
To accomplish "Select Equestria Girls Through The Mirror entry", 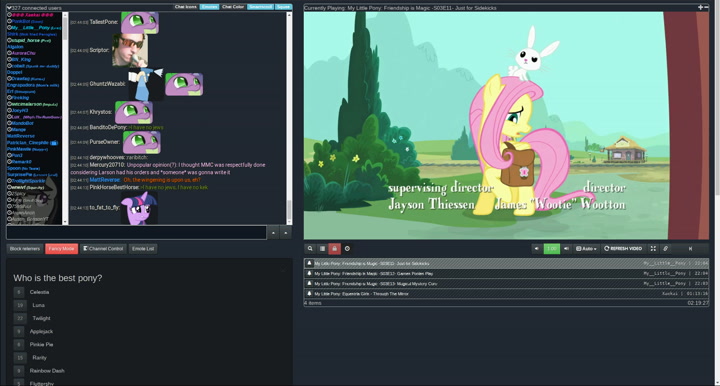I will tap(506, 294).
